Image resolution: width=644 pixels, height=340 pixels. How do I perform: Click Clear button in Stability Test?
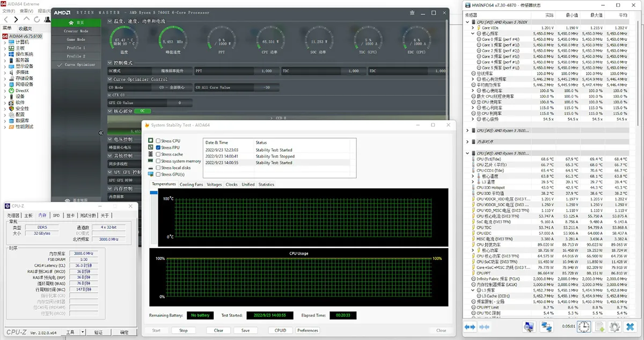218,330
